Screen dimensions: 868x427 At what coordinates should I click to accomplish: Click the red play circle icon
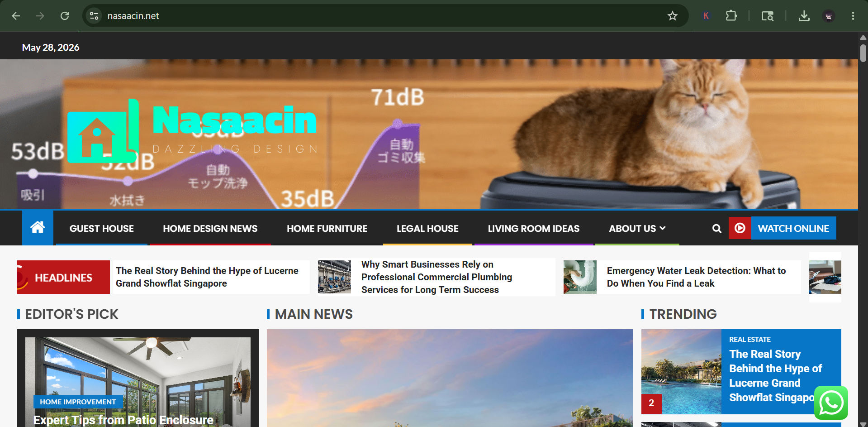(x=740, y=228)
